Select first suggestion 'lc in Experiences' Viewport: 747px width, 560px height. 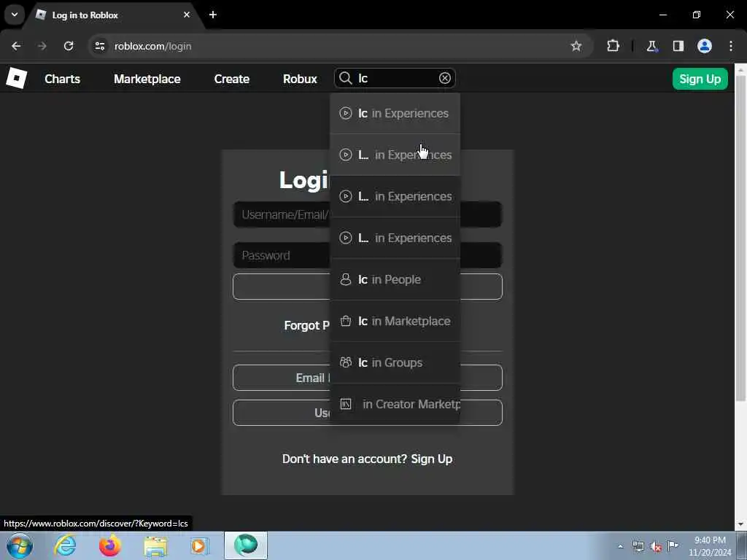click(395, 113)
